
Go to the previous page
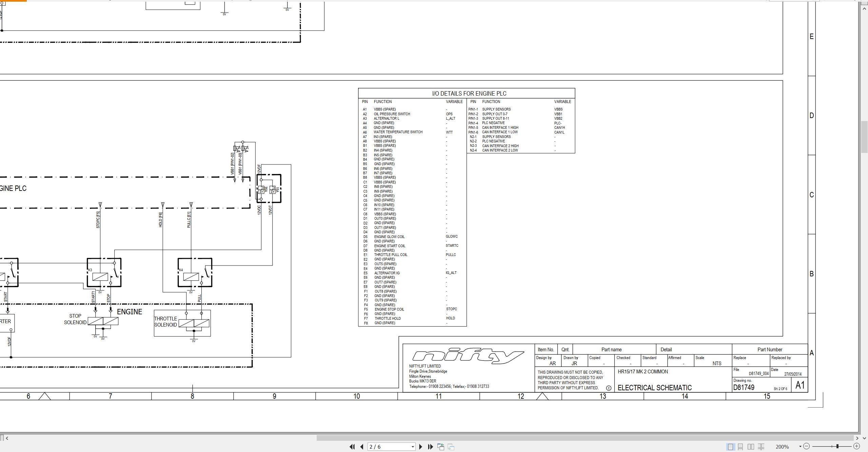pyautogui.click(x=362, y=447)
